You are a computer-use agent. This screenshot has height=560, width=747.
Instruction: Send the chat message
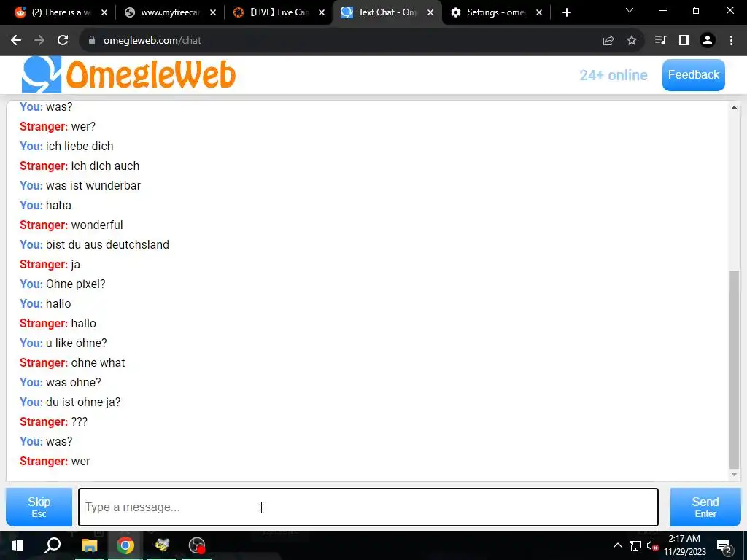click(705, 507)
